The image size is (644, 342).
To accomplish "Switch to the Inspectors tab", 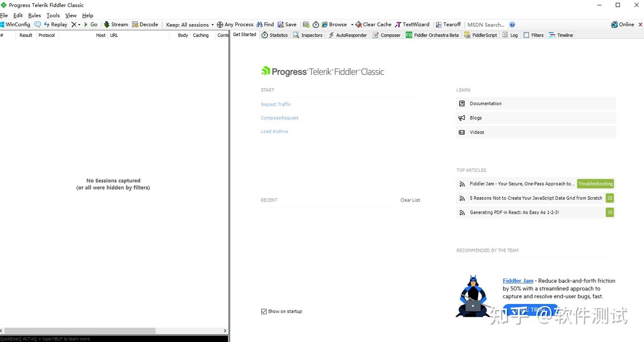I will pyautogui.click(x=308, y=35).
